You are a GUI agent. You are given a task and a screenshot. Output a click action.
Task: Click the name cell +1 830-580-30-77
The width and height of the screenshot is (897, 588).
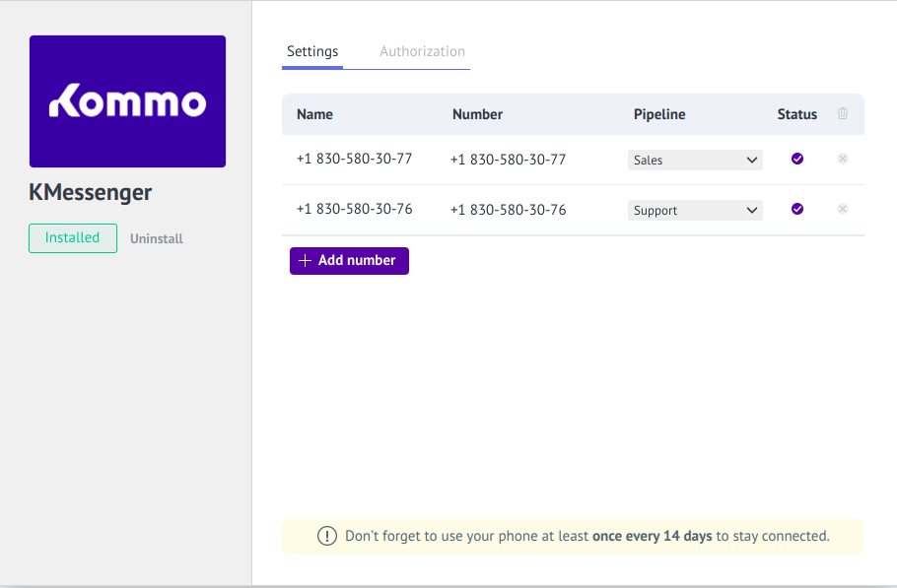(x=354, y=159)
